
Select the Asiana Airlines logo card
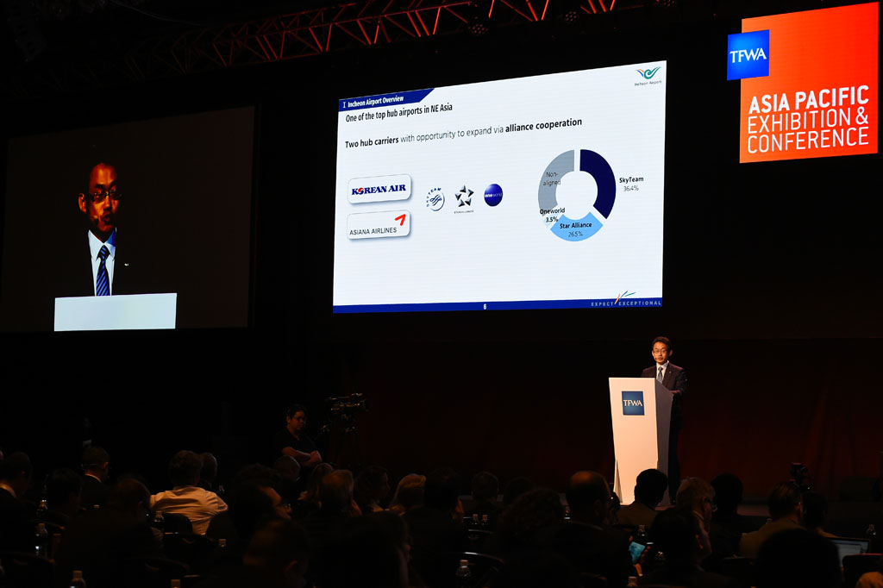[379, 226]
